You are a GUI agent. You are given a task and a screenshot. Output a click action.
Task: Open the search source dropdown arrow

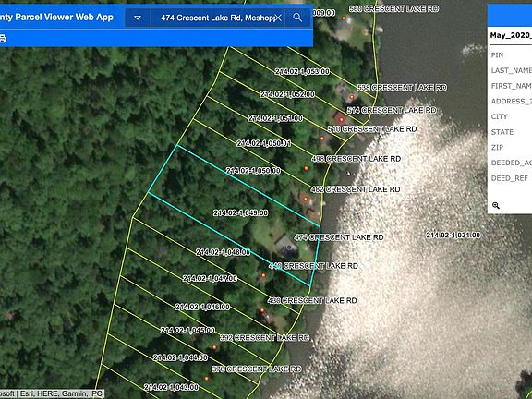point(138,18)
